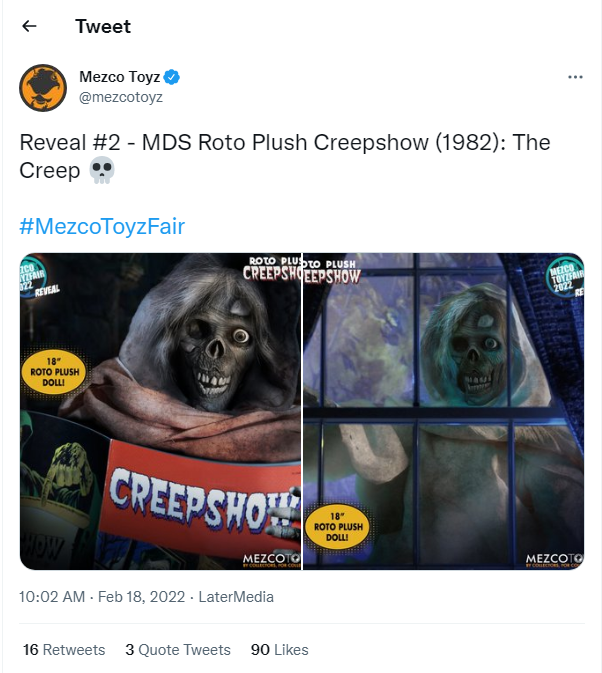Open the @mezcotoyz handle link
The width and height of the screenshot is (602, 673).
coord(121,97)
